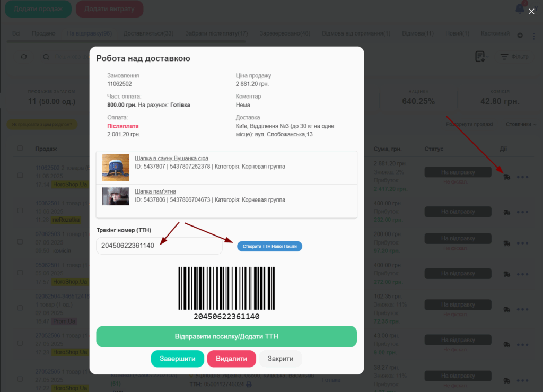
Task: Expand the Стовпчики columns dropdown
Action: coord(521,124)
